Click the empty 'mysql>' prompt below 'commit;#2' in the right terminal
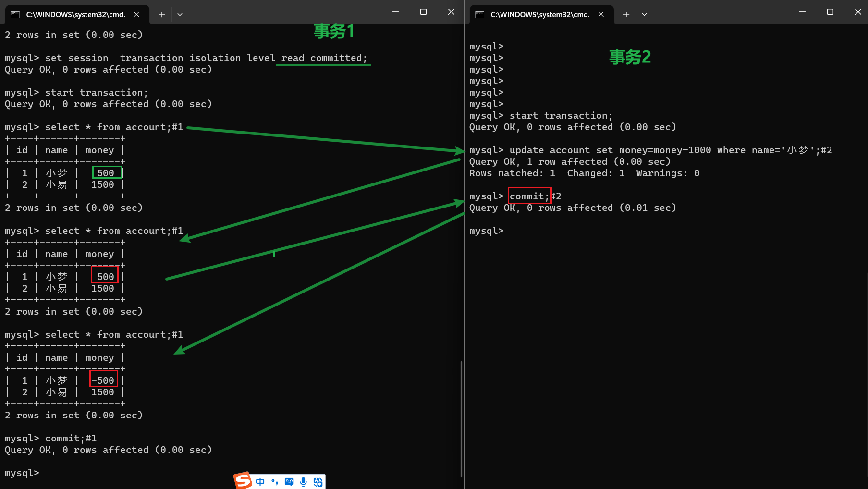Screen dimensions: 868x489 click(487, 231)
